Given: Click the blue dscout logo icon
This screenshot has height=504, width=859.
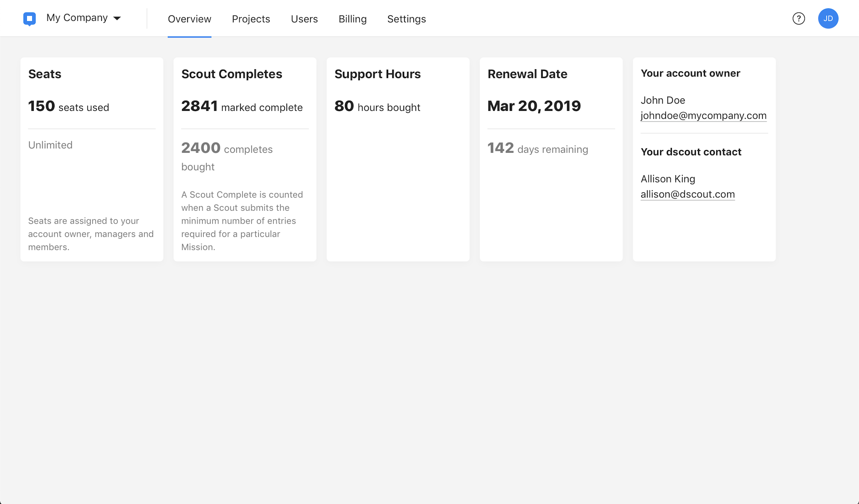Looking at the screenshot, I should tap(30, 19).
